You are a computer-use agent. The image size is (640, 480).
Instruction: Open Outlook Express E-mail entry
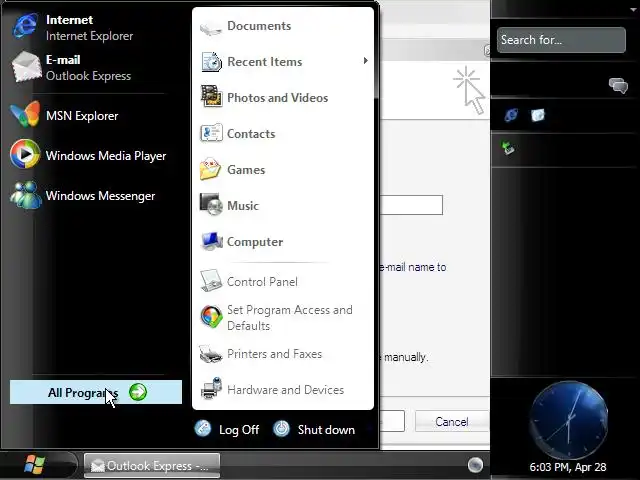click(72, 67)
